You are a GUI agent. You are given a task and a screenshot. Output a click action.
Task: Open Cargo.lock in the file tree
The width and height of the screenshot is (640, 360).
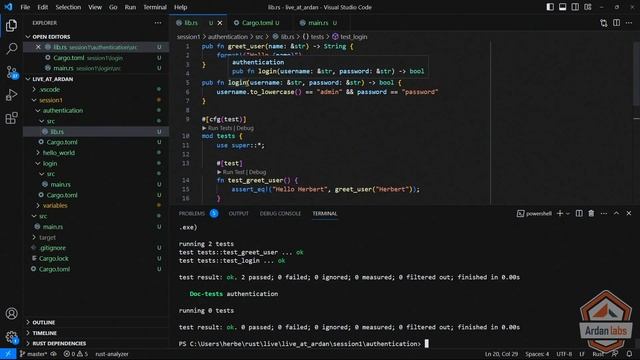pos(54,258)
